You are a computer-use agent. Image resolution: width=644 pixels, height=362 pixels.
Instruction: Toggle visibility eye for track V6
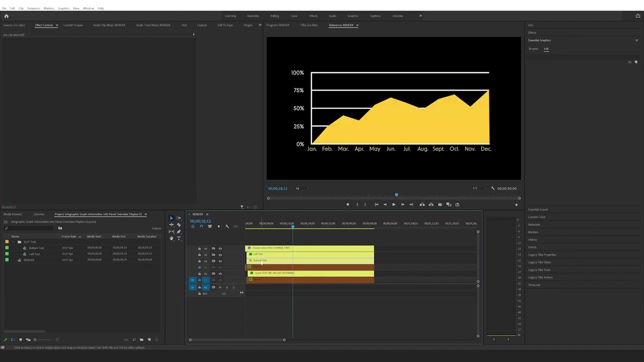[x=220, y=248]
